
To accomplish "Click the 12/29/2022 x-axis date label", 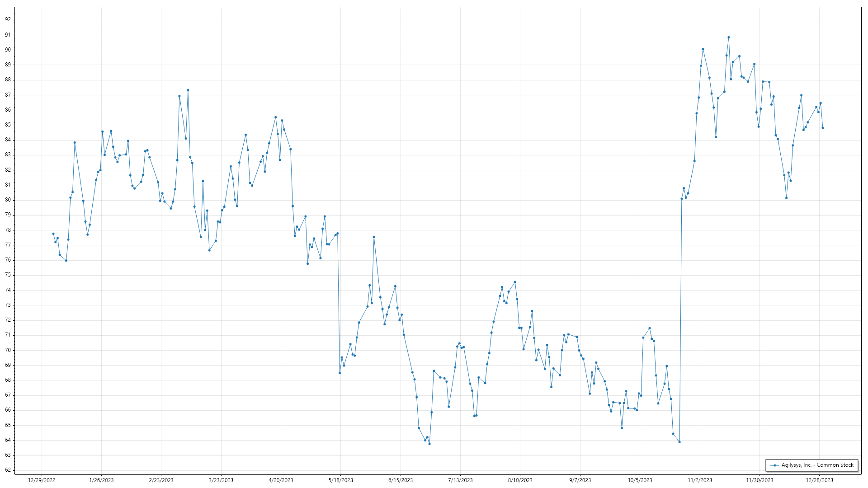I will 42,480.
